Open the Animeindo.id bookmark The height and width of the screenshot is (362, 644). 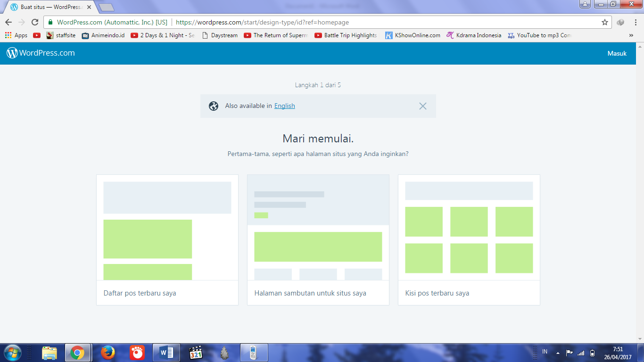click(103, 35)
